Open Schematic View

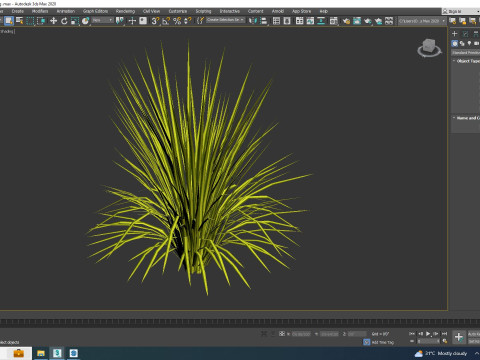pos(321,21)
